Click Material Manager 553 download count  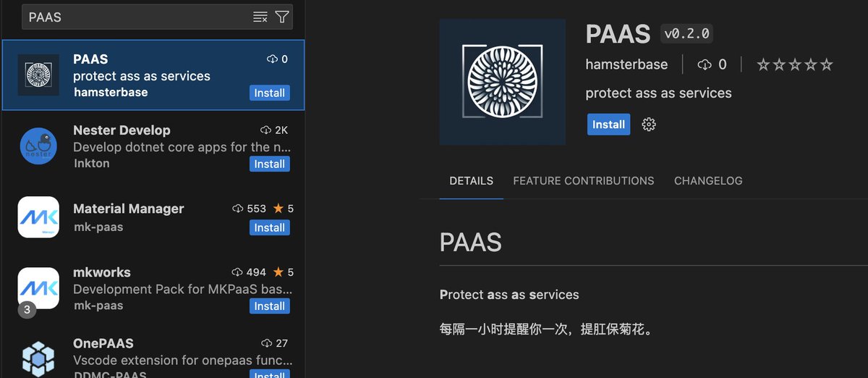point(249,209)
